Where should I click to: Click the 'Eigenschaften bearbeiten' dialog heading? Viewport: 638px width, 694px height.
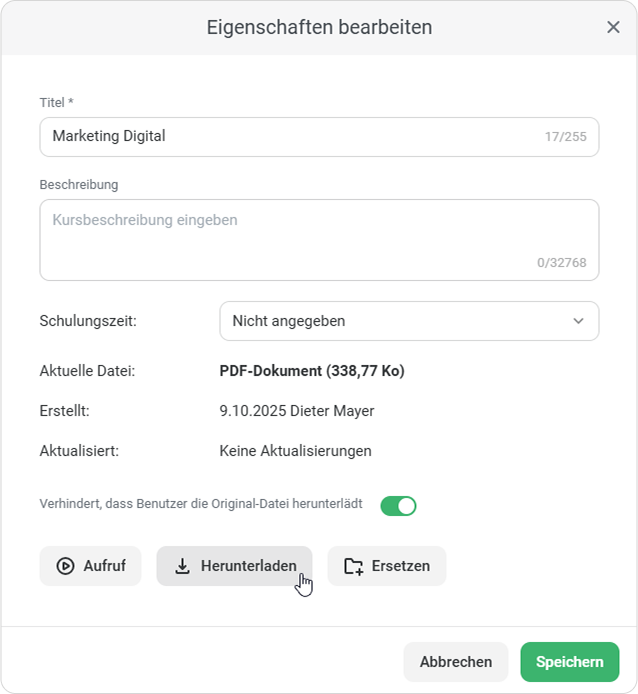pos(319,28)
